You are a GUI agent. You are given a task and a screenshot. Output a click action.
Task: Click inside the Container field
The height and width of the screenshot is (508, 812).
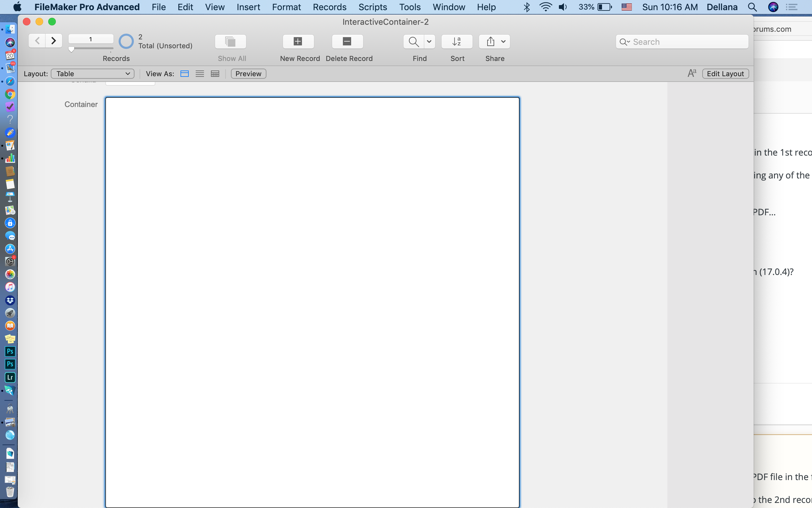coord(312,302)
